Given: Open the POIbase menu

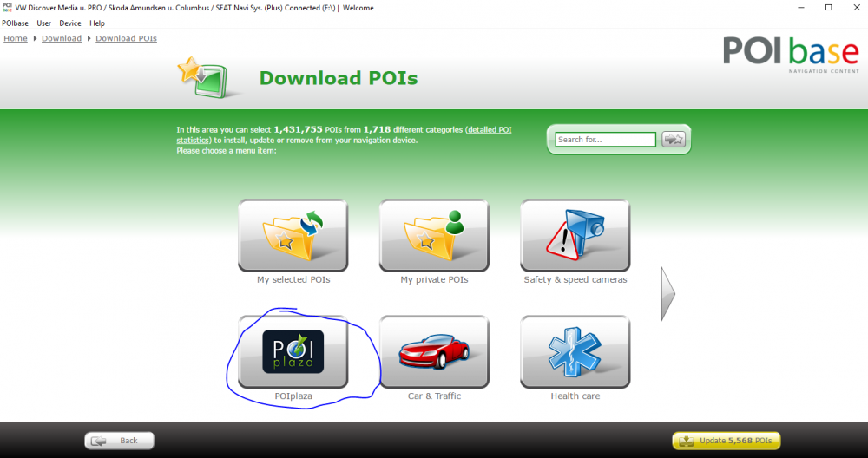Looking at the screenshot, I should tap(15, 23).
